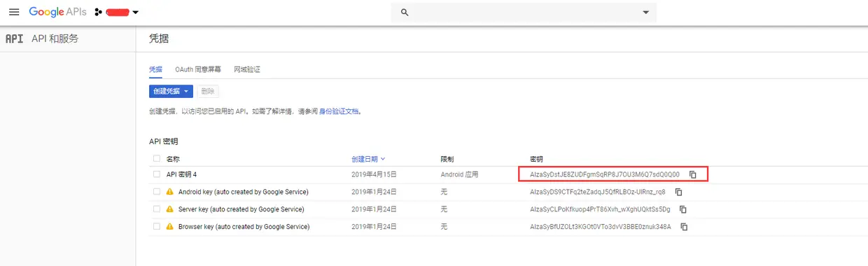Select key text ending in 3BBE0znuk348A
Viewport: 868px width, 266px height.
(601, 227)
